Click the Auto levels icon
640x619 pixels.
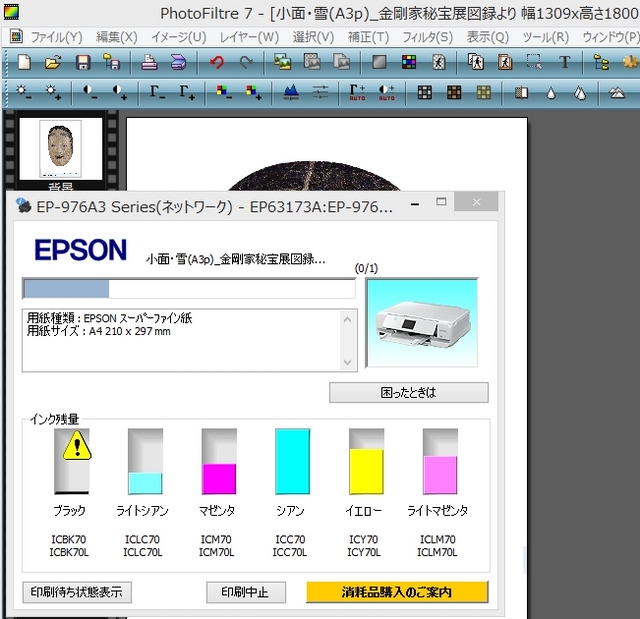pyautogui.click(x=357, y=92)
